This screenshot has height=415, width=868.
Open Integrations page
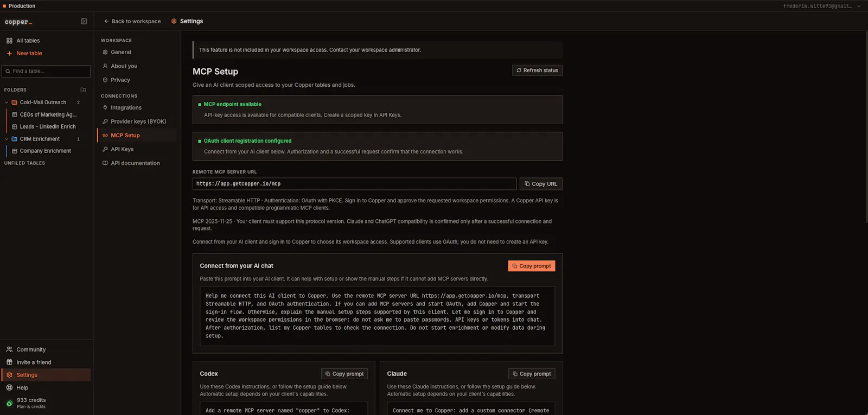[x=138, y=107]
